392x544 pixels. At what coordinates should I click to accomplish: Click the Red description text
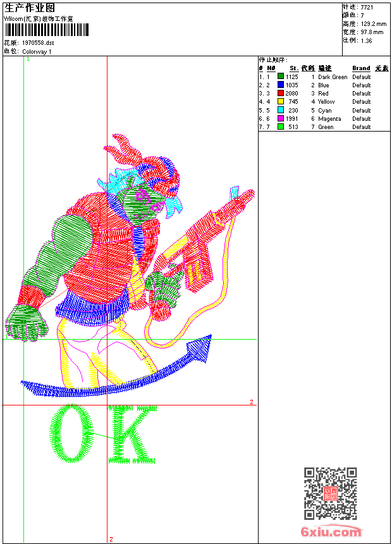tap(323, 94)
